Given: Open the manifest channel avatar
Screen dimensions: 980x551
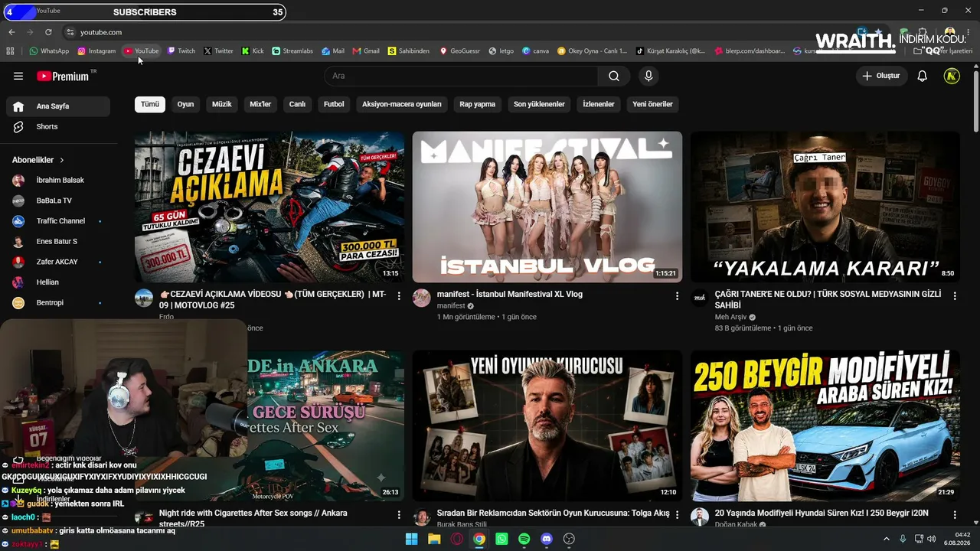Looking at the screenshot, I should [x=422, y=298].
